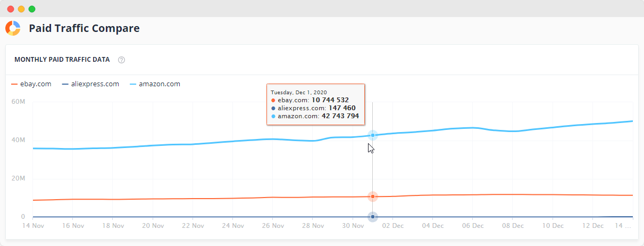This screenshot has width=644, height=246.
Task: Click aliexpress.com data point on Dec 1
Action: [x=373, y=217]
